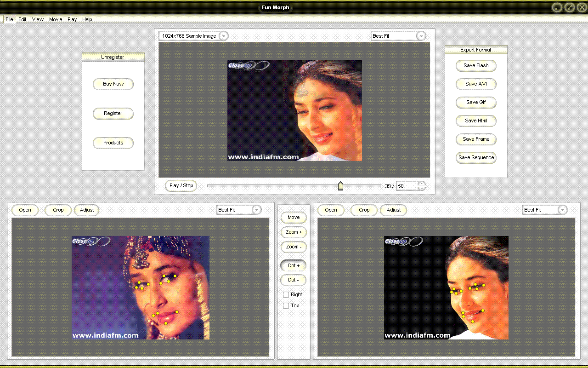Click the Save Gif export button
The height and width of the screenshot is (368, 588).
[x=476, y=103]
